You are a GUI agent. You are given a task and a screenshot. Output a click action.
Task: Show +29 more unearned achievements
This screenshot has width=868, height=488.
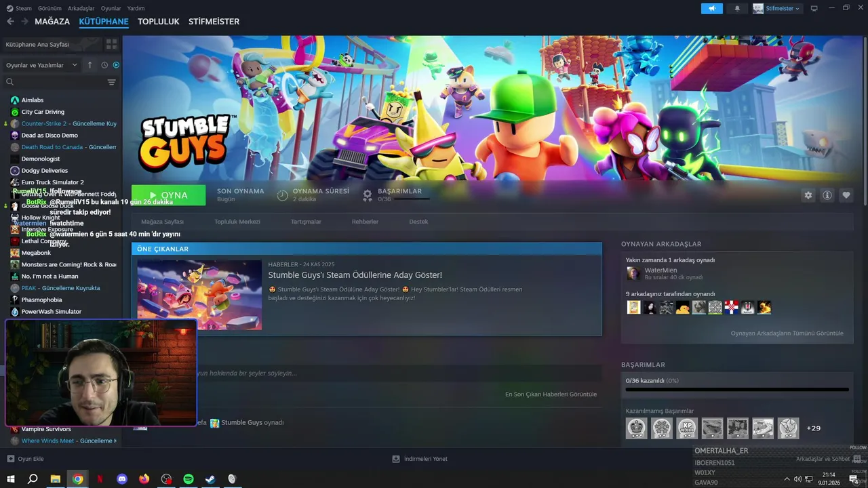tap(813, 428)
